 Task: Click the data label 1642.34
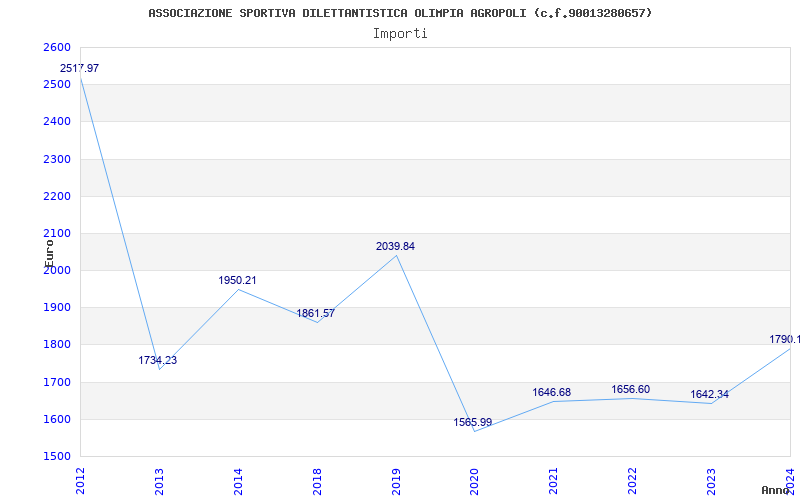click(x=710, y=394)
